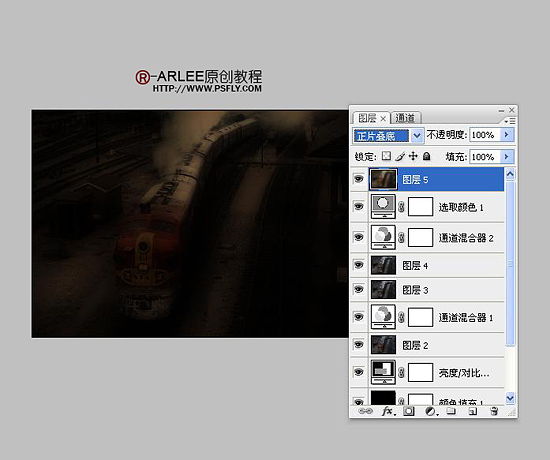Hide the 选取颜色 1 adjustment layer
Image resolution: width=550 pixels, height=460 pixels.
358,207
